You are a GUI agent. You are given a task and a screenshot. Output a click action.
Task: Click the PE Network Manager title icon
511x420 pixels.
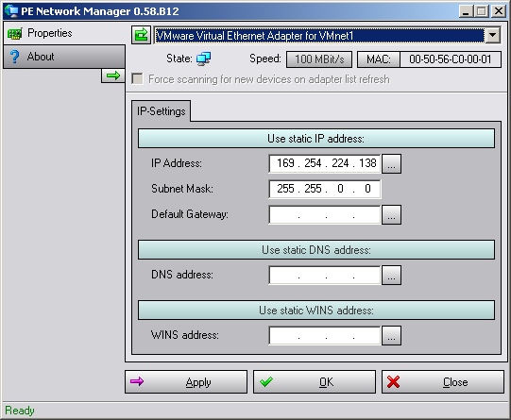coord(11,11)
